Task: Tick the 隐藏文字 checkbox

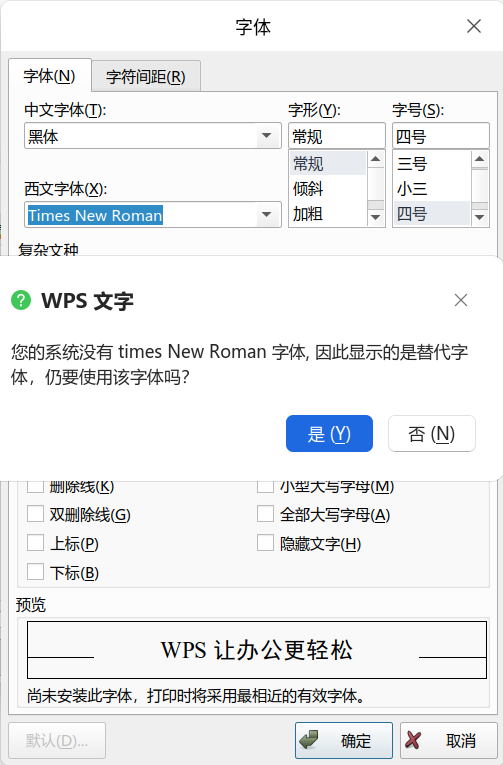Action: (265, 543)
